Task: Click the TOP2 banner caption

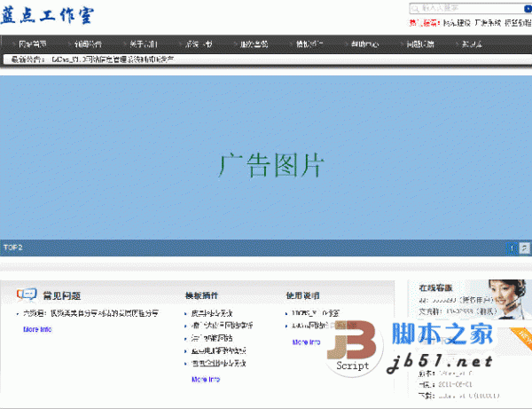Action: point(13,248)
